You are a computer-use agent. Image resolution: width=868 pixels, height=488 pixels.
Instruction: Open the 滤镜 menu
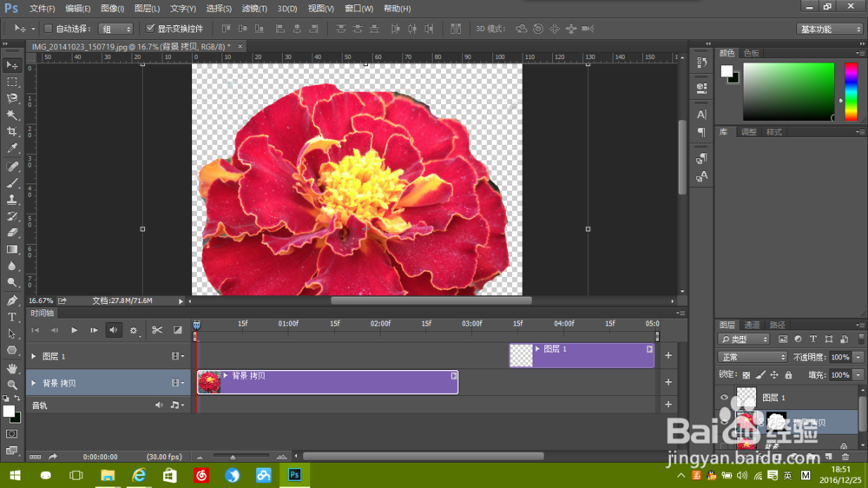click(x=254, y=9)
